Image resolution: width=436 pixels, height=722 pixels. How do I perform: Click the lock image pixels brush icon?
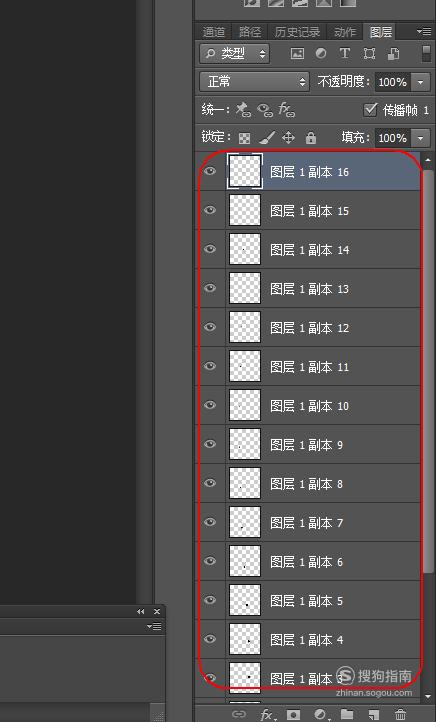pyautogui.click(x=267, y=137)
